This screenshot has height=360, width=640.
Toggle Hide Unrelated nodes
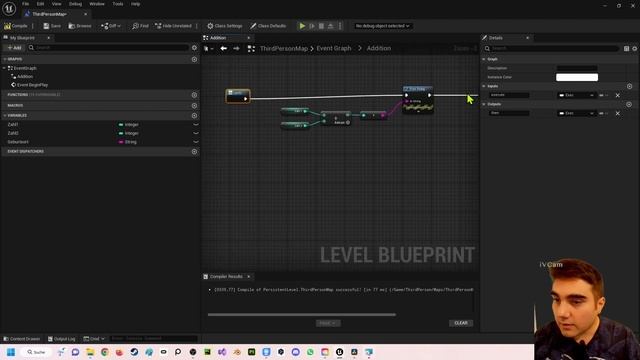(x=173, y=26)
